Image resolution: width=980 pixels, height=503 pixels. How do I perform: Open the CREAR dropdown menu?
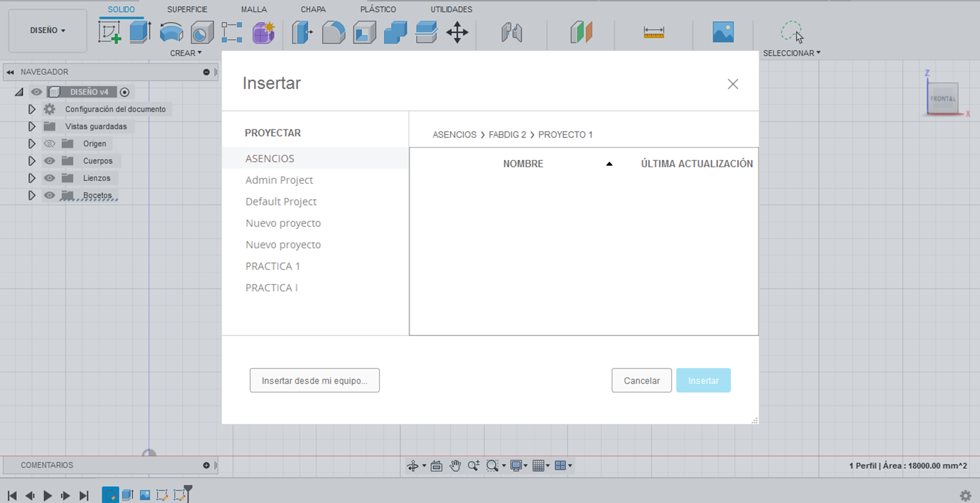coord(186,53)
